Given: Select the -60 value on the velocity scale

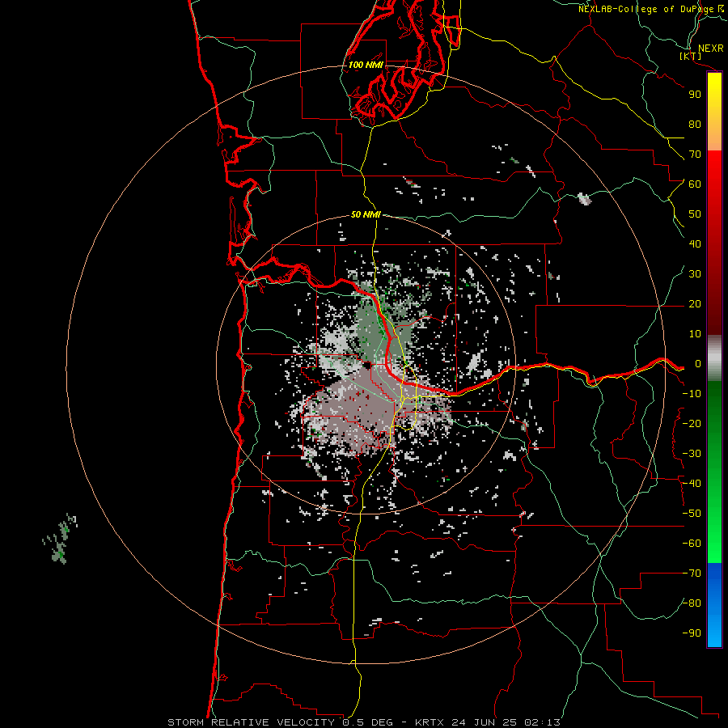Looking at the screenshot, I should 692,544.
